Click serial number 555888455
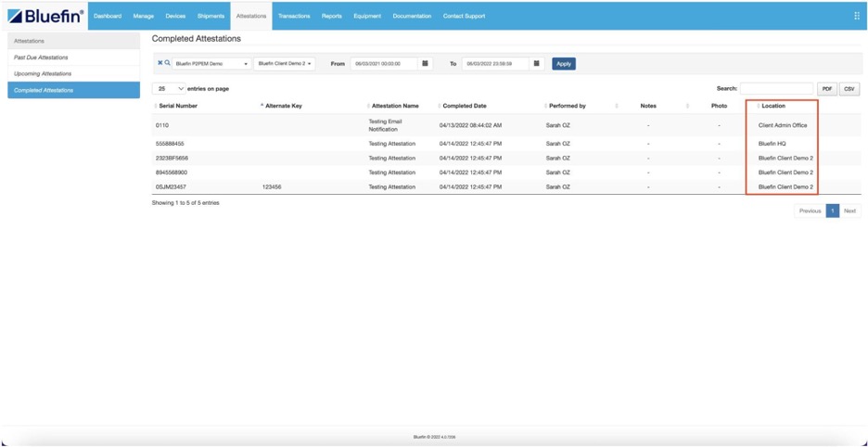Image resolution: width=868 pixels, height=447 pixels. click(x=170, y=144)
